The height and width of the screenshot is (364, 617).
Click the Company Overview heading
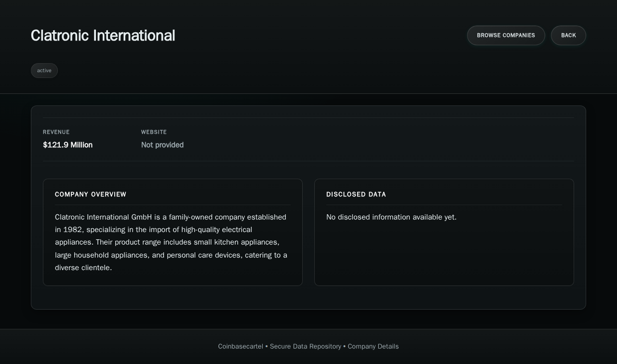click(x=91, y=195)
